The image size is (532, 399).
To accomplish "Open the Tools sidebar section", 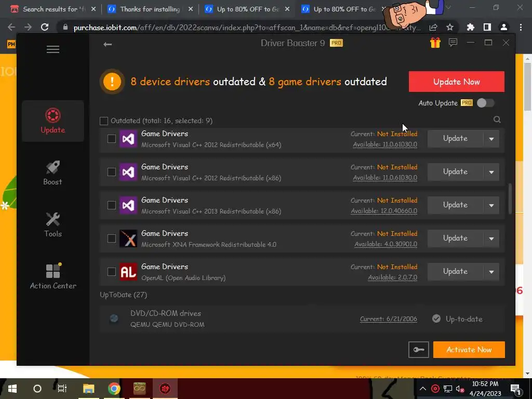I will click(53, 225).
